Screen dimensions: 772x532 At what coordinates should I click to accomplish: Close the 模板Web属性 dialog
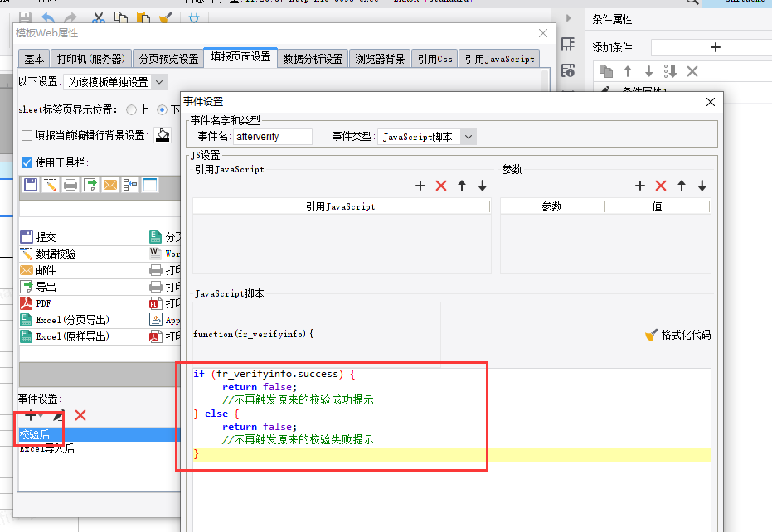543,33
